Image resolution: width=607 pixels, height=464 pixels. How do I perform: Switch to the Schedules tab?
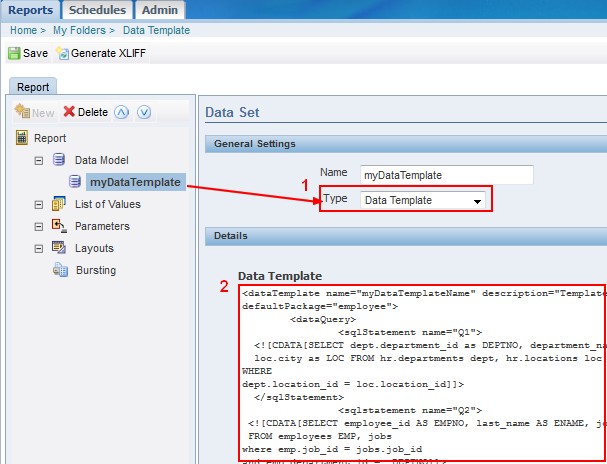[98, 10]
